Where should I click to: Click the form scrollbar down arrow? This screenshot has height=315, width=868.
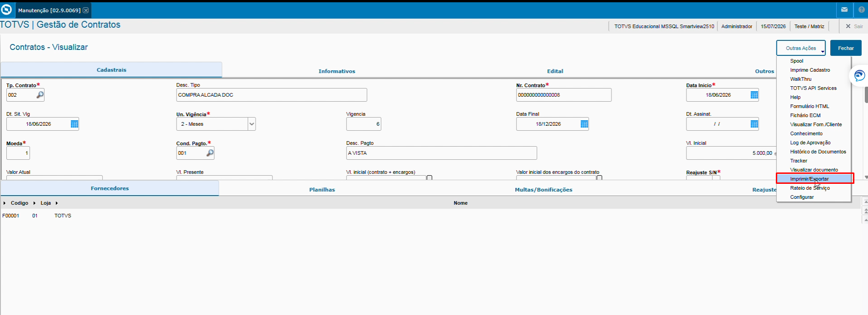click(866, 177)
